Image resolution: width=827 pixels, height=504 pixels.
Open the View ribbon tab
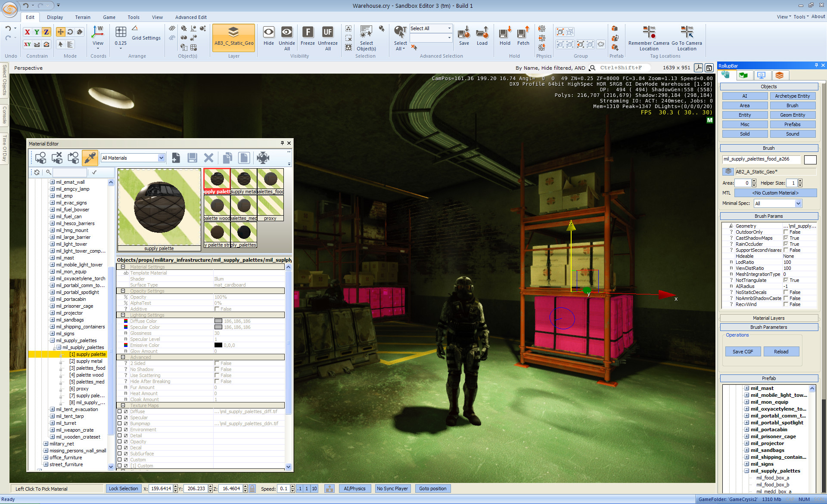(157, 17)
